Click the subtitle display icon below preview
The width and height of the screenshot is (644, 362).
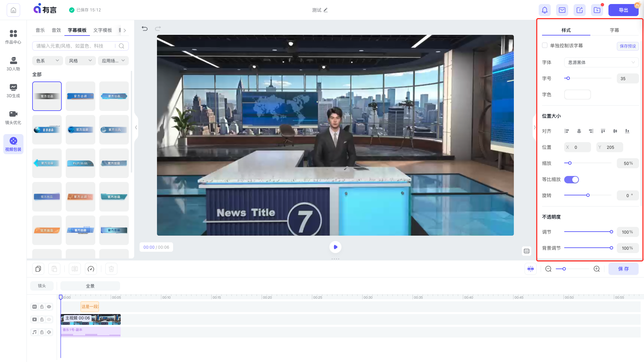pyautogui.click(x=527, y=251)
